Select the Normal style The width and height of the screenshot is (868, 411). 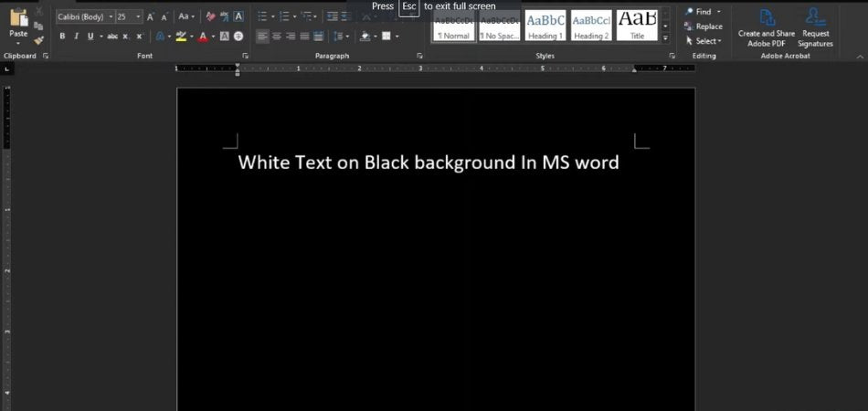pyautogui.click(x=454, y=26)
